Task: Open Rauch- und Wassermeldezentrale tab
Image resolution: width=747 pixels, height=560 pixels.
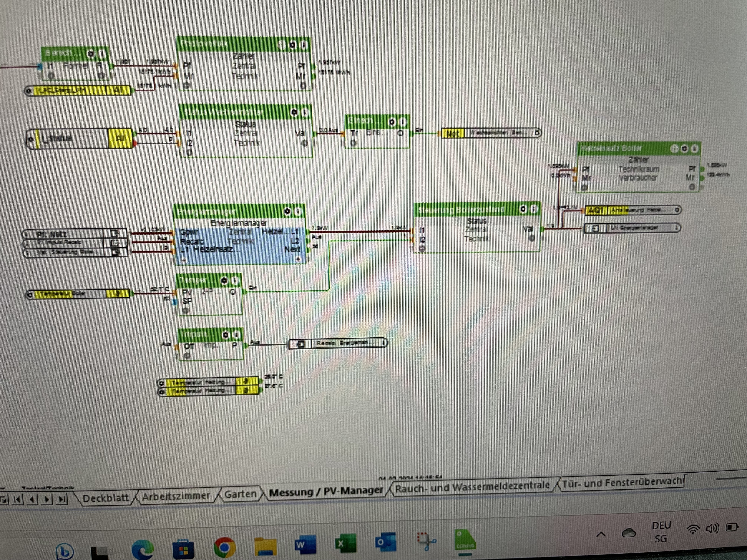Action: tap(472, 486)
